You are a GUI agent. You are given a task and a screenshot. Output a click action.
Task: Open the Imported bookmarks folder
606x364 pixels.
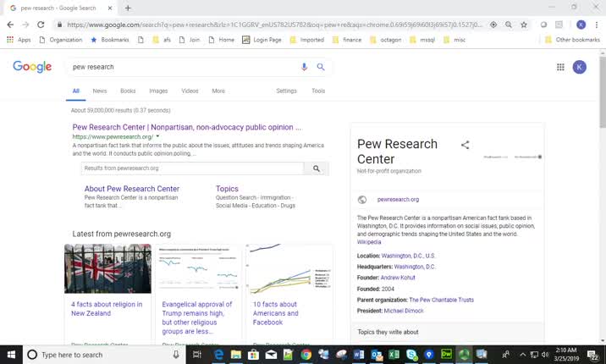pyautogui.click(x=307, y=40)
